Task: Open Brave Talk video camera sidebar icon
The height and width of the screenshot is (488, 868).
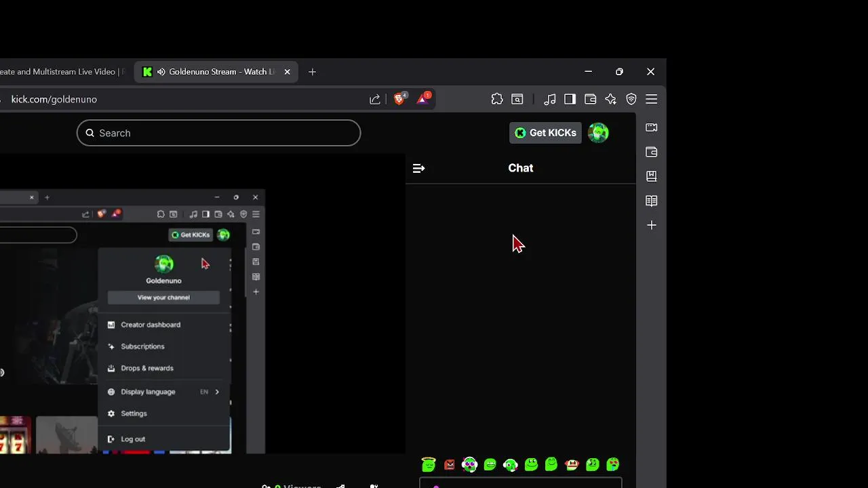Action: tap(652, 127)
